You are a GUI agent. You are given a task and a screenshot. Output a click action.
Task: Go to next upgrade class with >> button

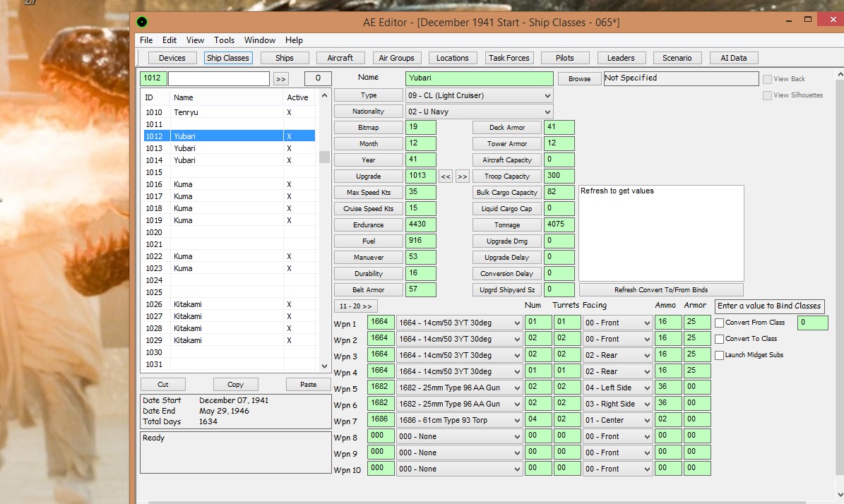(462, 176)
